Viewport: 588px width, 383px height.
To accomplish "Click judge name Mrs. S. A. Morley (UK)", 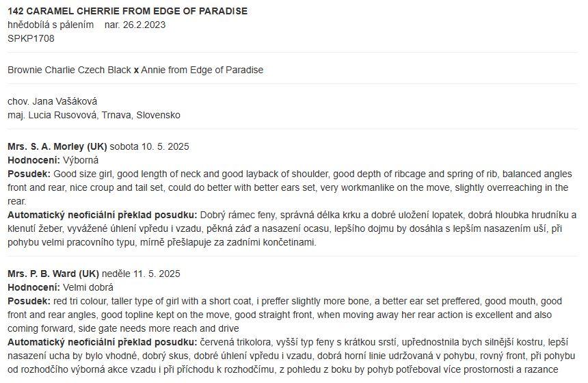I will [x=57, y=146].
